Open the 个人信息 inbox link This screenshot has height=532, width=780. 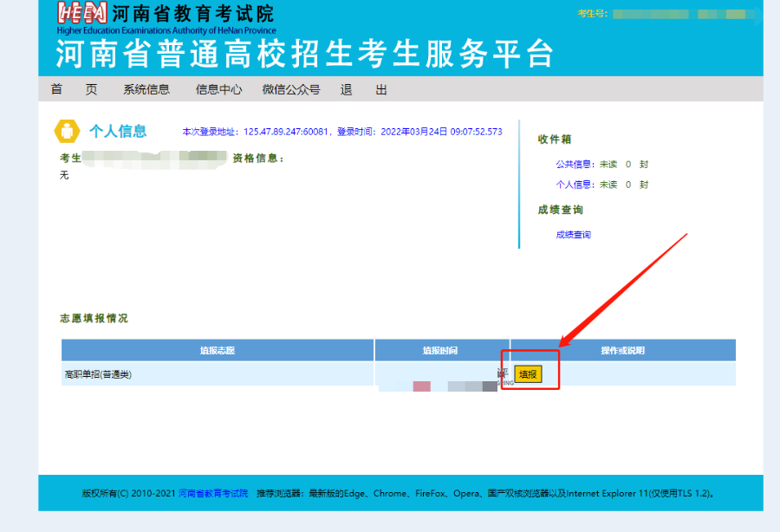click(x=575, y=185)
